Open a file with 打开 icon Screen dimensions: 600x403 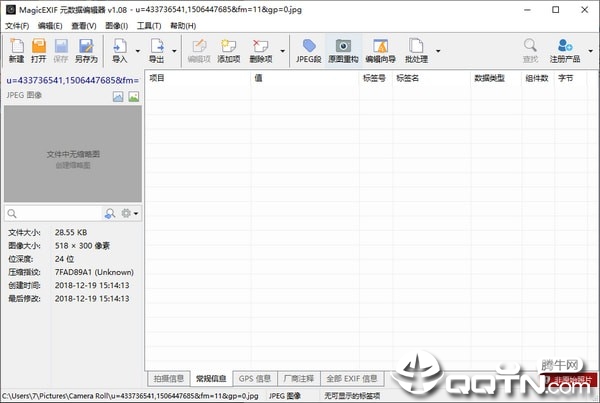point(39,51)
